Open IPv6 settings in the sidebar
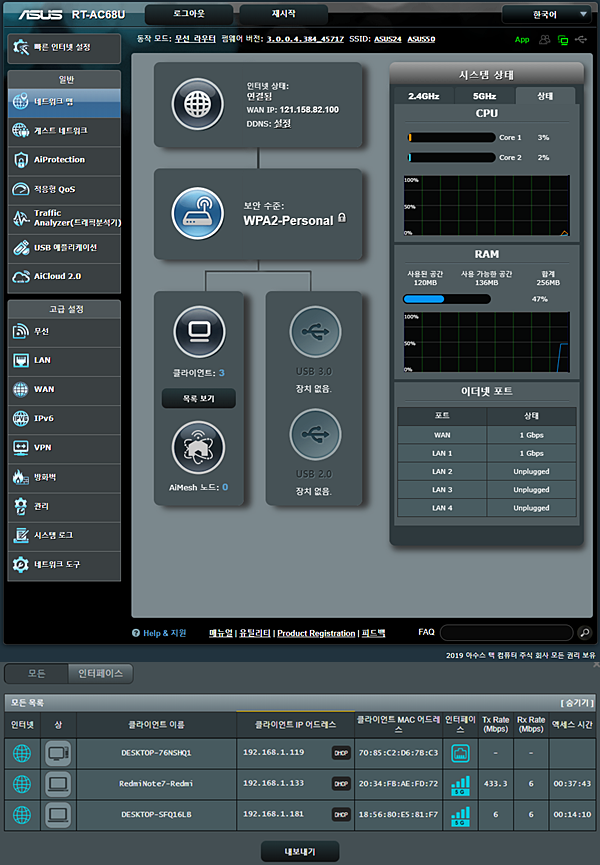This screenshot has height=865, width=600. 64,419
